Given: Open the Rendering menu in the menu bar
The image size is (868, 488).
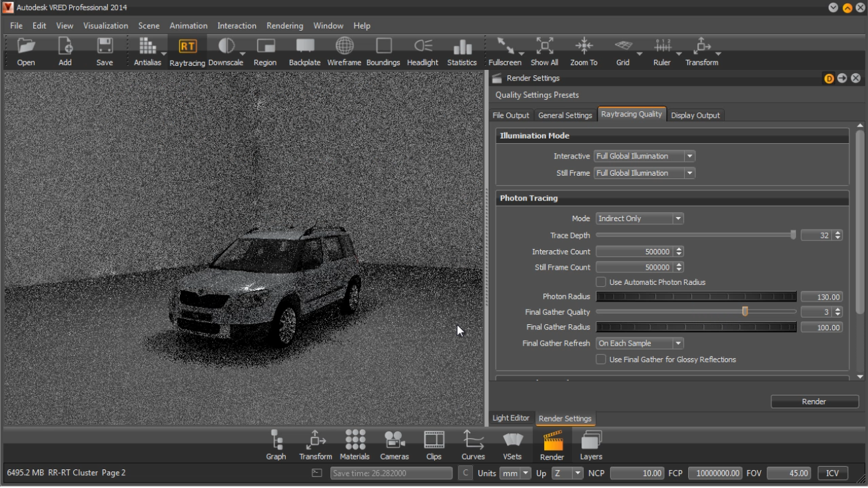Looking at the screenshot, I should pyautogui.click(x=284, y=26).
